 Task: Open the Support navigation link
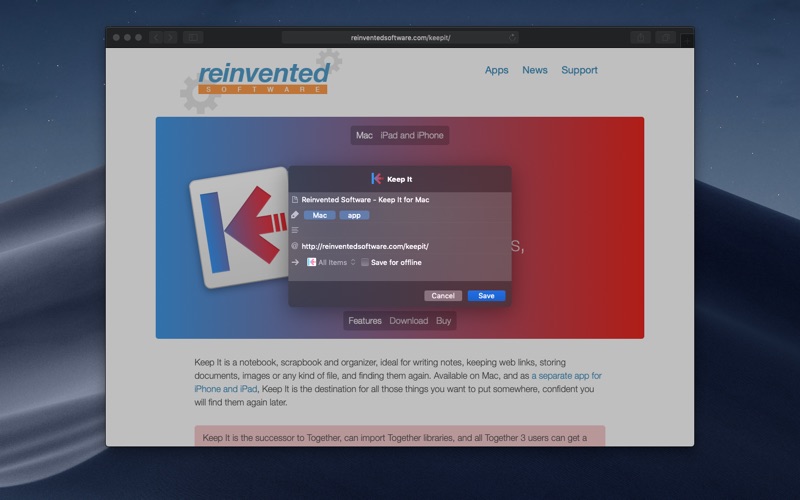click(x=579, y=70)
